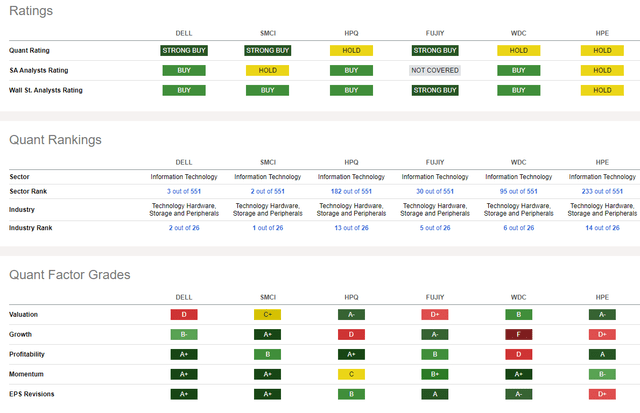This screenshot has height=413, width=640.
Task: Open DELL industry rank 2 out of 26
Action: (x=184, y=228)
